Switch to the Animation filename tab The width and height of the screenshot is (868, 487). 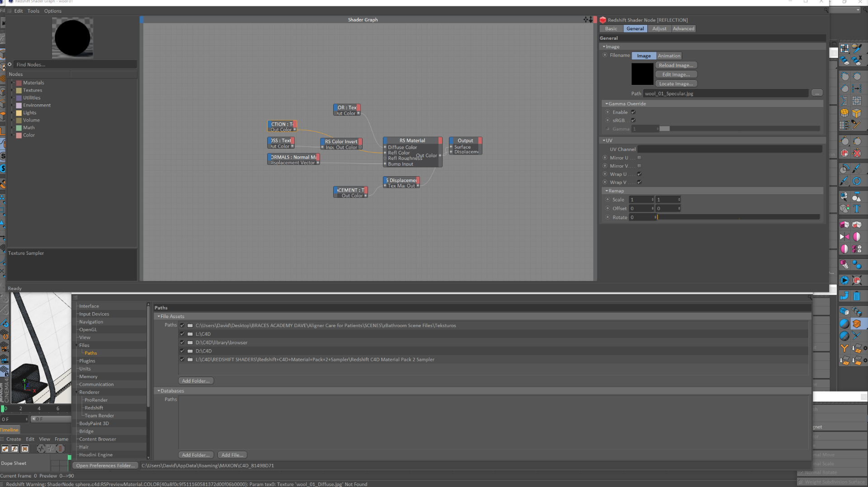669,56
